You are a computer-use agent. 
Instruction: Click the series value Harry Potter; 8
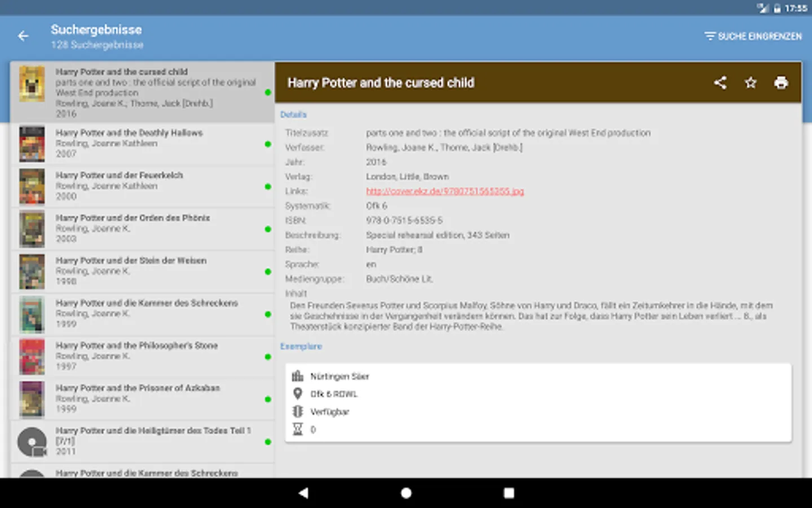click(x=394, y=249)
